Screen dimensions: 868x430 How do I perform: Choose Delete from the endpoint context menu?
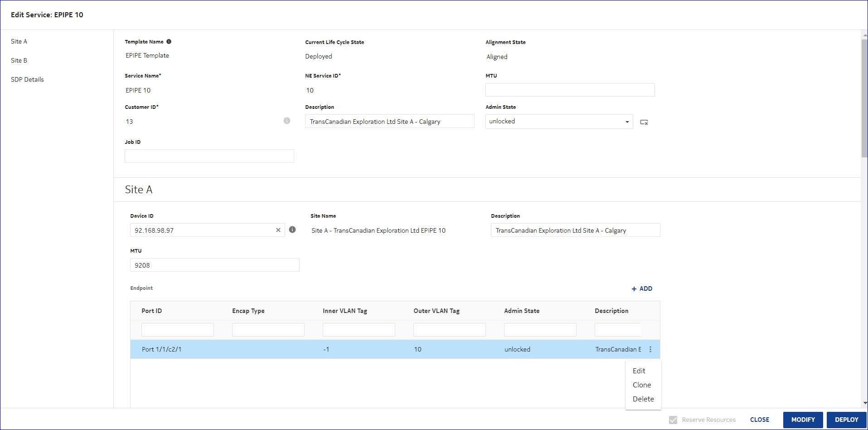[x=643, y=399]
